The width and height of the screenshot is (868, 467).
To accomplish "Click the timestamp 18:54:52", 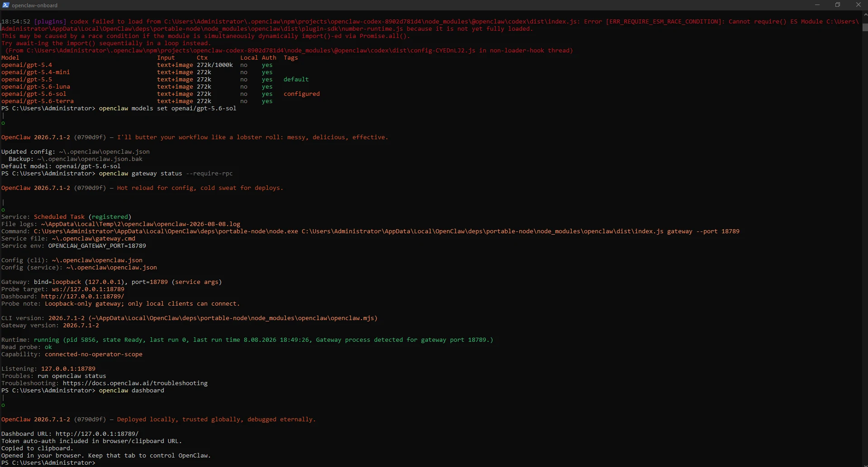I will [16, 22].
